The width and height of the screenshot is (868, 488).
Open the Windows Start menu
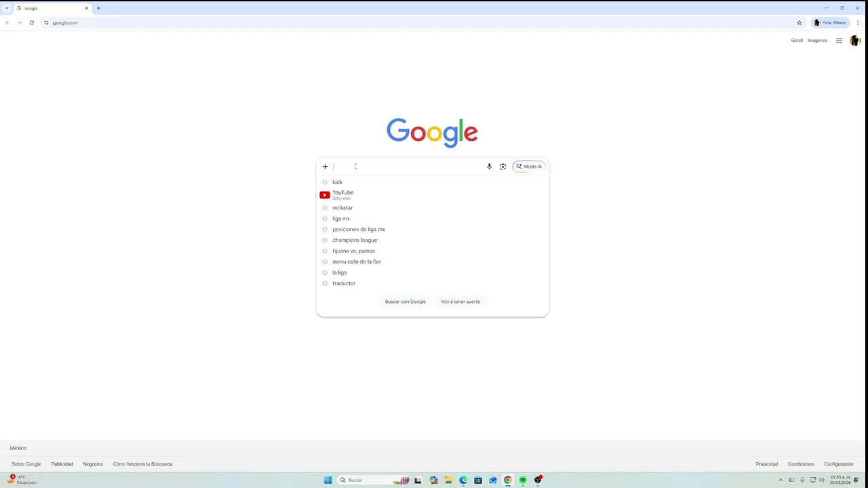point(328,480)
